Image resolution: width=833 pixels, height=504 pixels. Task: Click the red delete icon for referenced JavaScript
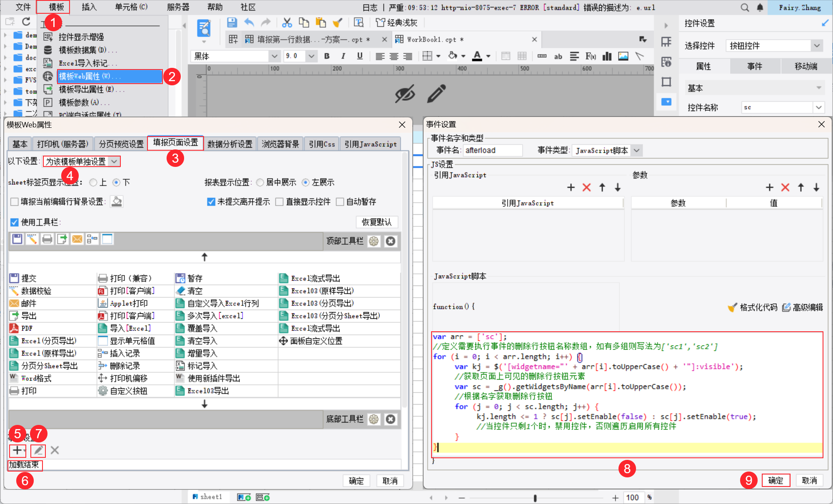coord(586,188)
